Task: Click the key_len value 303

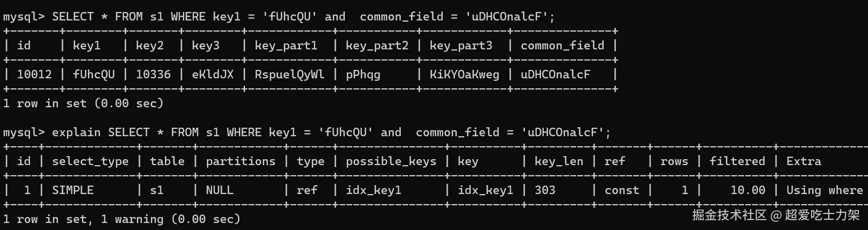Action: [545, 190]
